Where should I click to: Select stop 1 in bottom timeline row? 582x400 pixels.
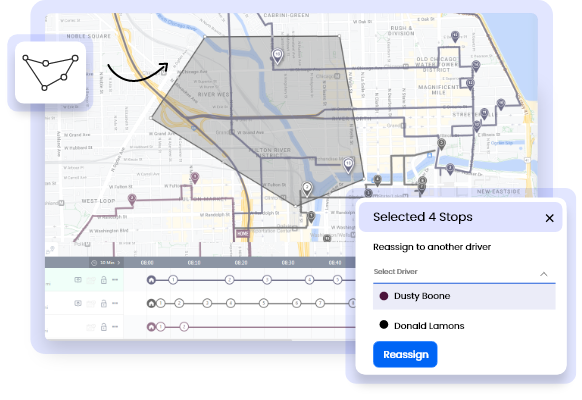[160, 327]
